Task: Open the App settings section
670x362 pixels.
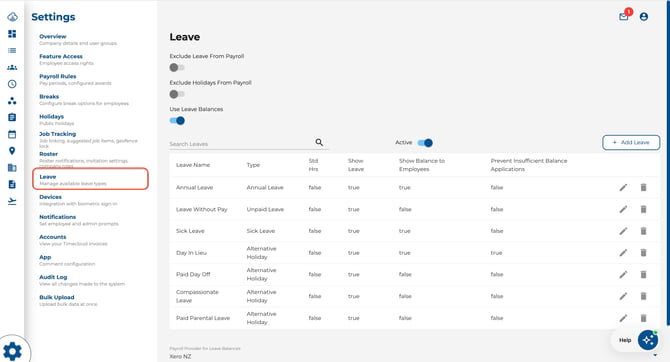Action: pyautogui.click(x=67, y=260)
